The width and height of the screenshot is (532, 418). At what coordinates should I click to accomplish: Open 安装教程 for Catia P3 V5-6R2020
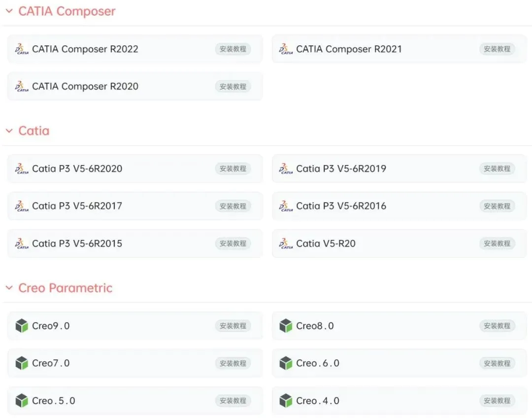pos(233,169)
